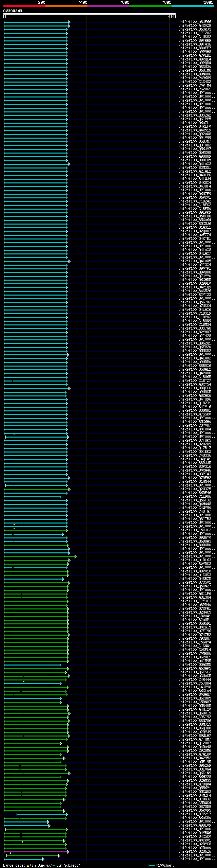Select the UniRef100_Q4YBW6 label
Viewport: 217px width, 868px height.
click(195, 833)
